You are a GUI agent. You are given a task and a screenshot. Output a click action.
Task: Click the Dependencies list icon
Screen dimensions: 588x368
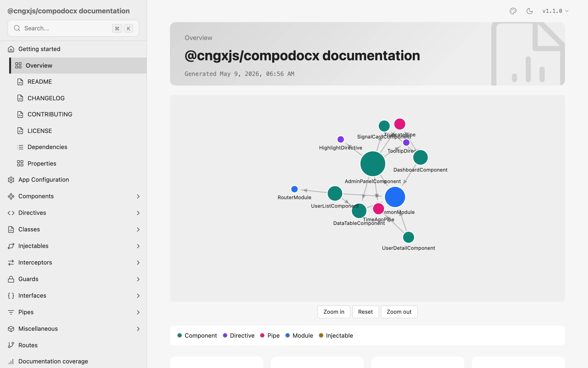tap(20, 147)
